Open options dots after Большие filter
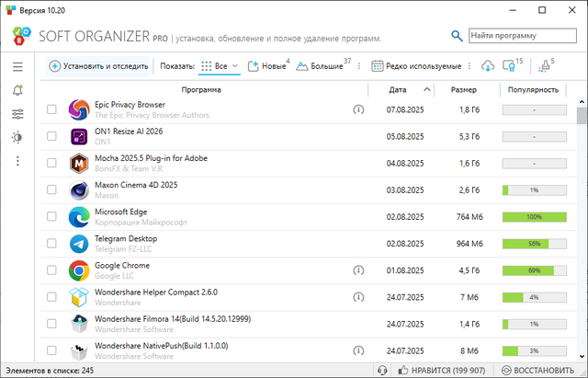This screenshot has width=588, height=378. 359,66
